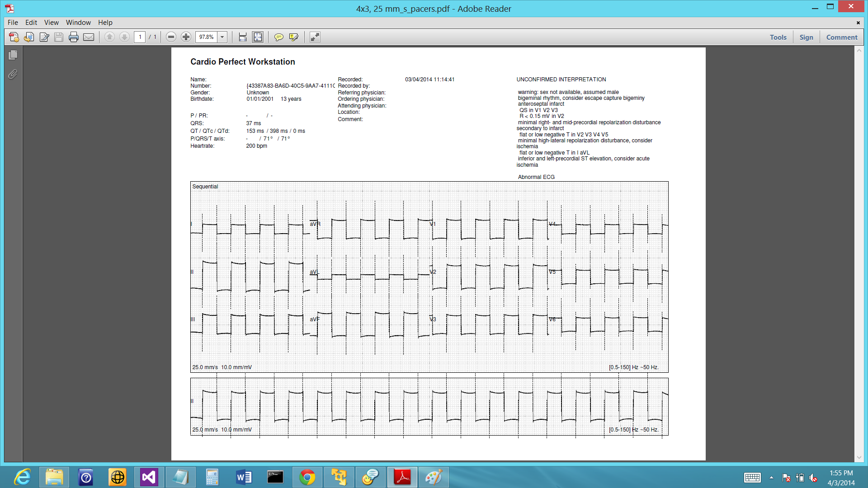
Task: Open the Window menu
Action: click(78, 23)
